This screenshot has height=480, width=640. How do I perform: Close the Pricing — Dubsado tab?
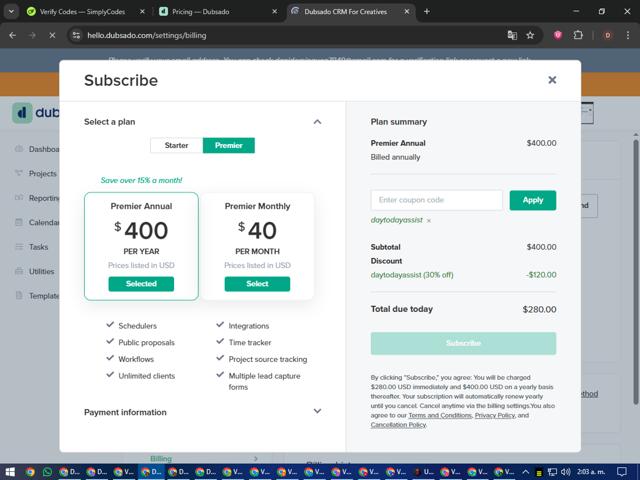pyautogui.click(x=275, y=11)
